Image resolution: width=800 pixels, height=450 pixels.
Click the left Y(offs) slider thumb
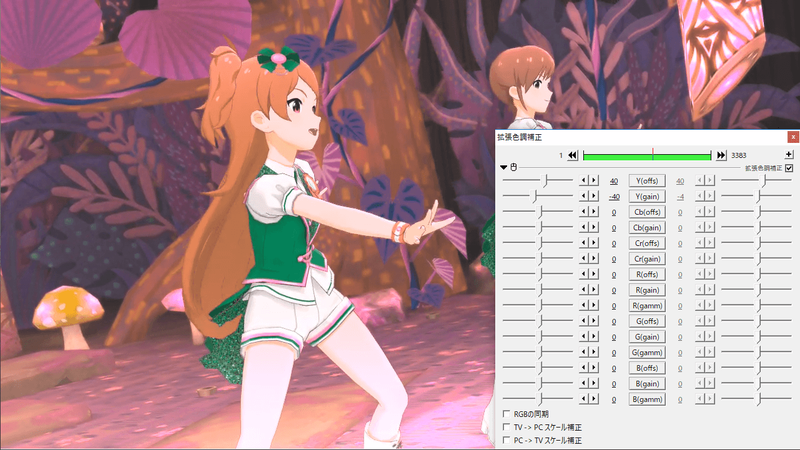coord(545,181)
